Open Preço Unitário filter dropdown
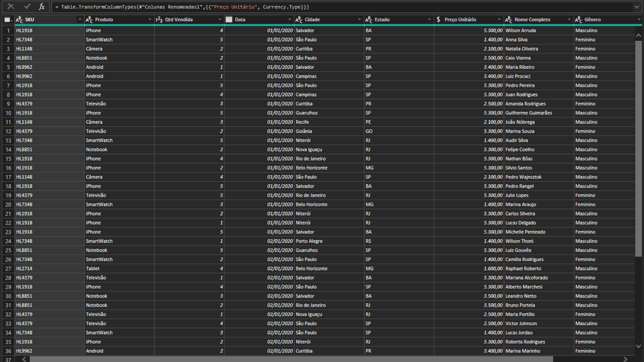This screenshot has height=362, width=644. coord(499,20)
